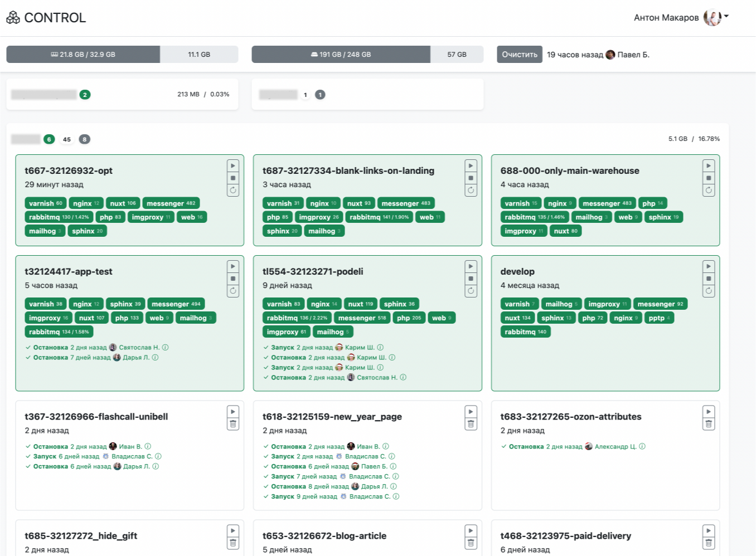Delete the t685-32127272_hide_gift environment

pyautogui.click(x=233, y=543)
